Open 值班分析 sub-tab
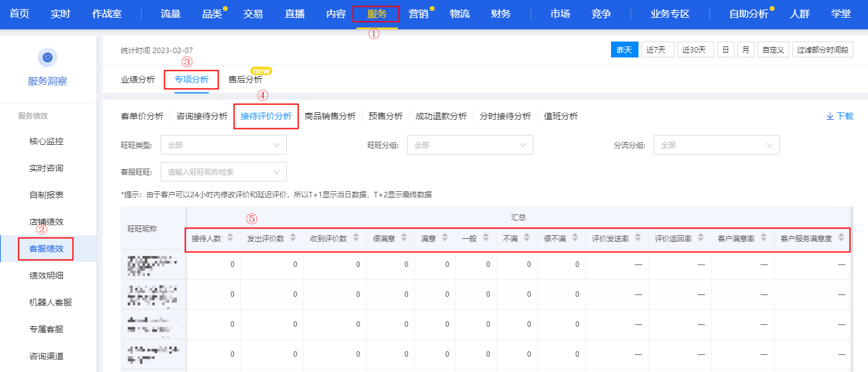This screenshot has width=868, height=372. pos(561,116)
